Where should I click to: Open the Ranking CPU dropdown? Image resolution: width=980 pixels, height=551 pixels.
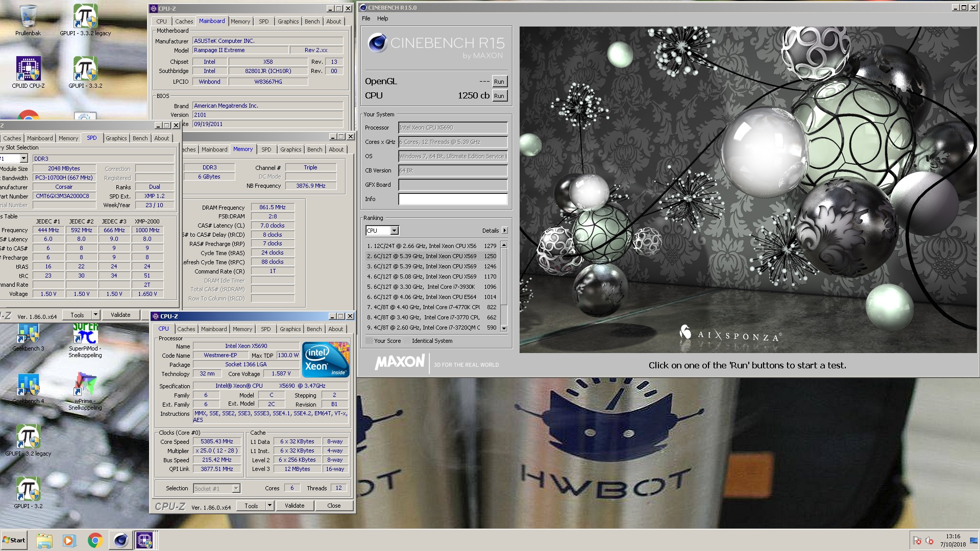click(394, 231)
